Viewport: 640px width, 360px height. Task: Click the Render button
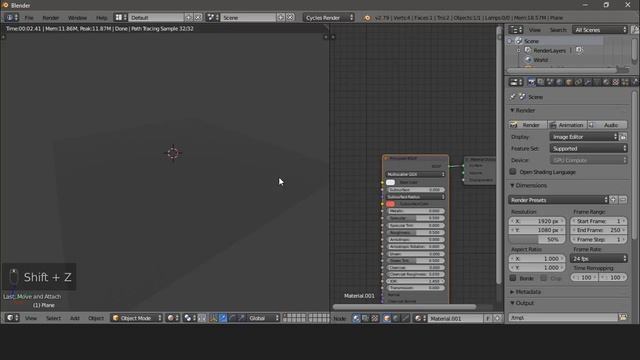[x=527, y=125]
